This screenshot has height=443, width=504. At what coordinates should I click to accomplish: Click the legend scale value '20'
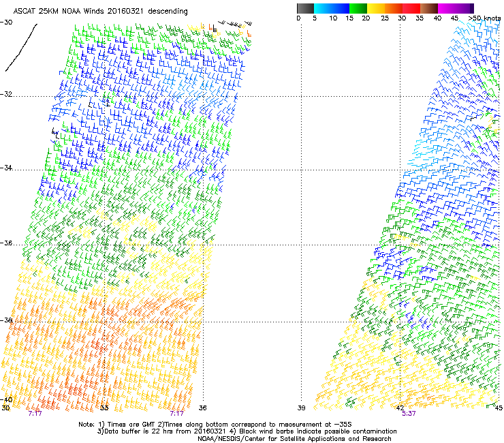[x=366, y=18]
